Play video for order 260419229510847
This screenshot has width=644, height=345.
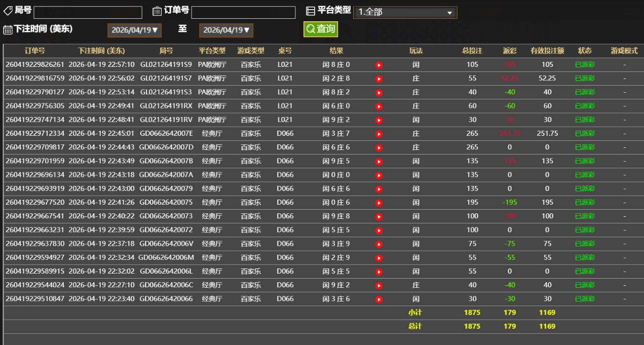click(378, 299)
